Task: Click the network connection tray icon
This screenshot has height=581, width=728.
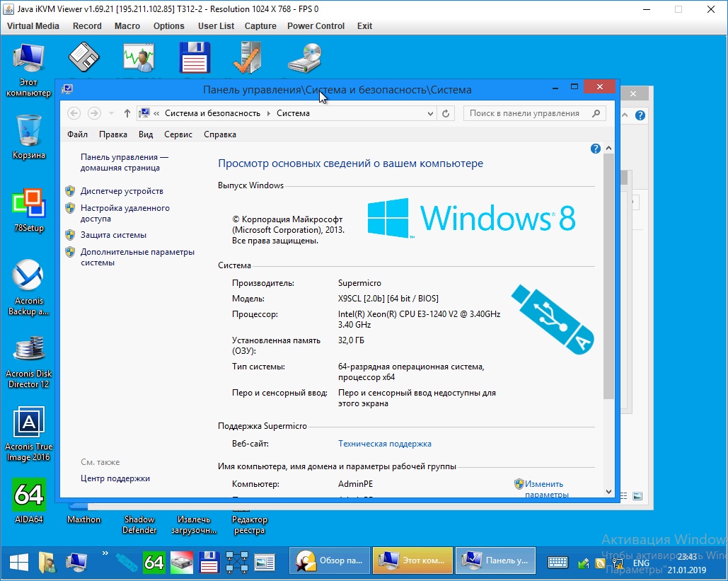Action: pos(618,563)
